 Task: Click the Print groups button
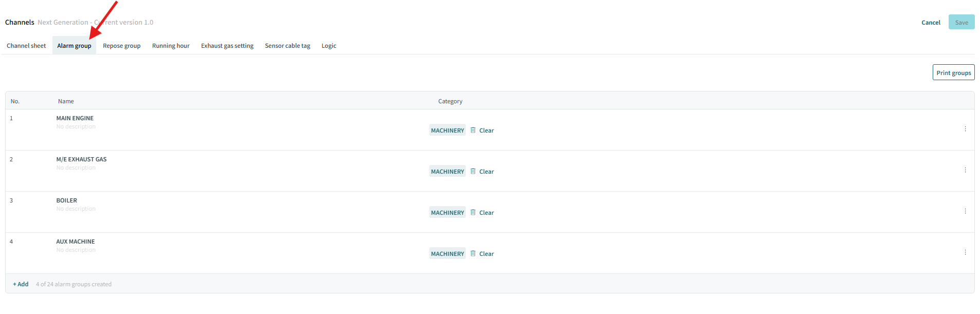[954, 72]
